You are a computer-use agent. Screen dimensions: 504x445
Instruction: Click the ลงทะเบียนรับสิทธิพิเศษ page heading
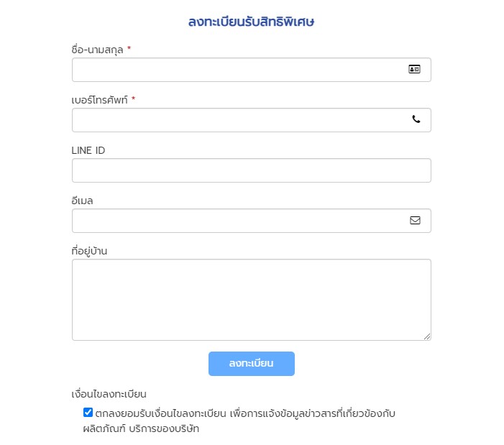click(x=252, y=22)
